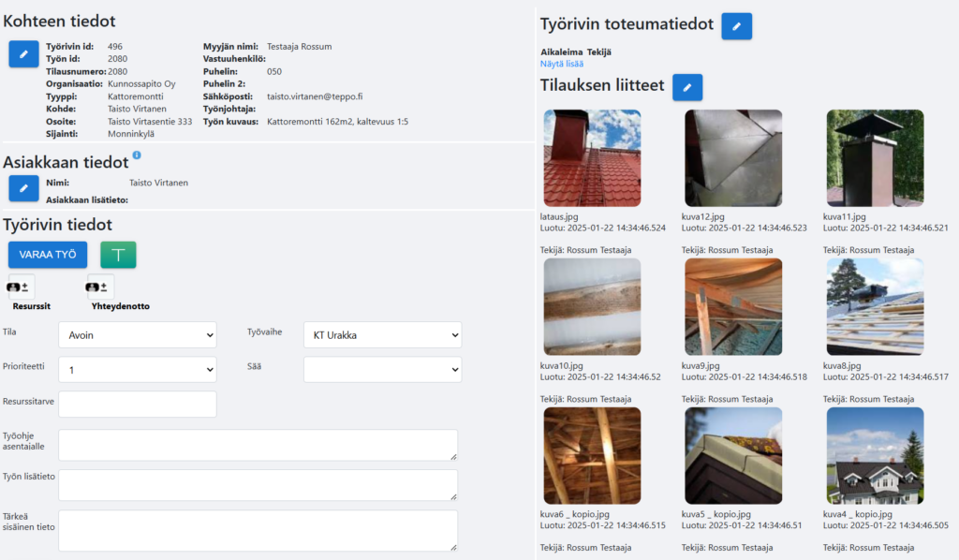Focus the Resurssitarve input field
Viewport: 959px width, 560px height.
pos(138,405)
